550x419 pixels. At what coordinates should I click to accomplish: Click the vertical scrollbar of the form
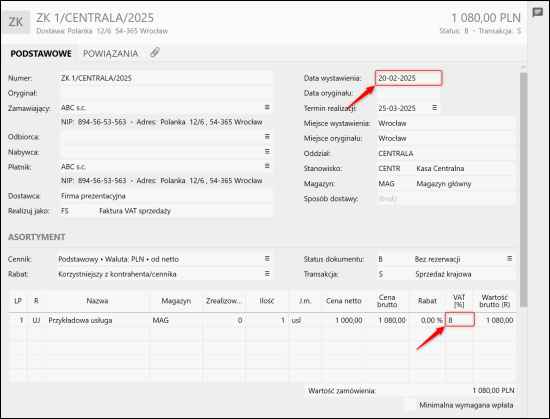[x=523, y=189]
